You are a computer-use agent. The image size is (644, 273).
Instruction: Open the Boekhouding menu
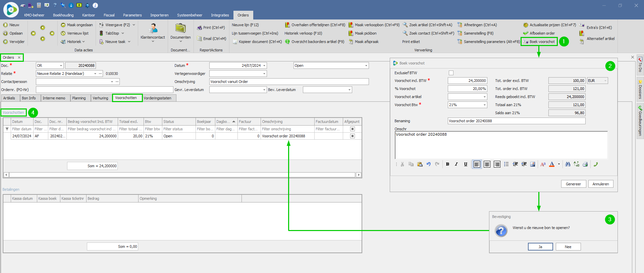(x=63, y=15)
